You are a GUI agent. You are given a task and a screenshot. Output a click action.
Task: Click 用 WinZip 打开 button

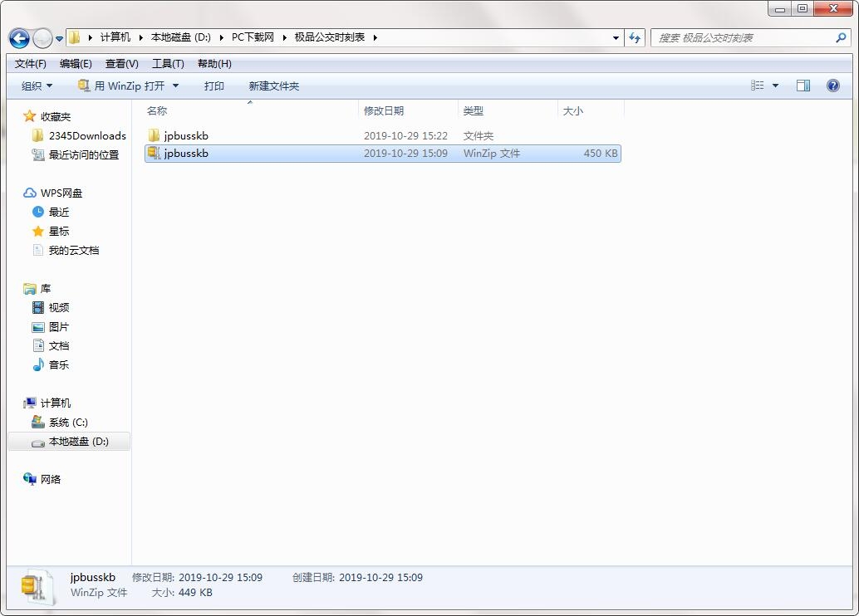[121, 86]
